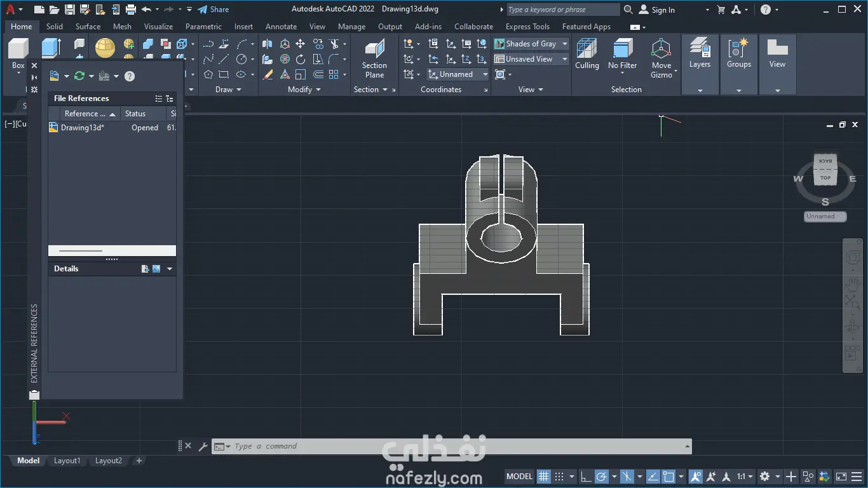Click Sign In in title bar
Viewport: 868px width, 488px height.
click(663, 10)
